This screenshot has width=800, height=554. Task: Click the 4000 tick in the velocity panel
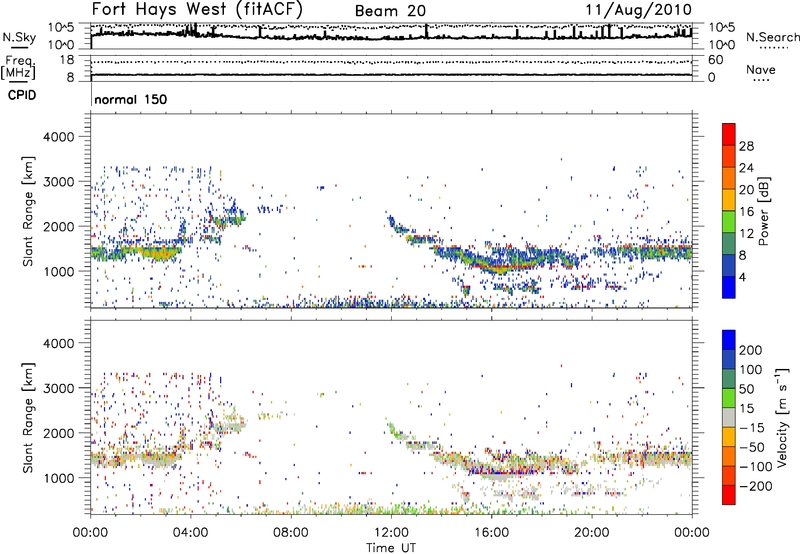(59, 343)
